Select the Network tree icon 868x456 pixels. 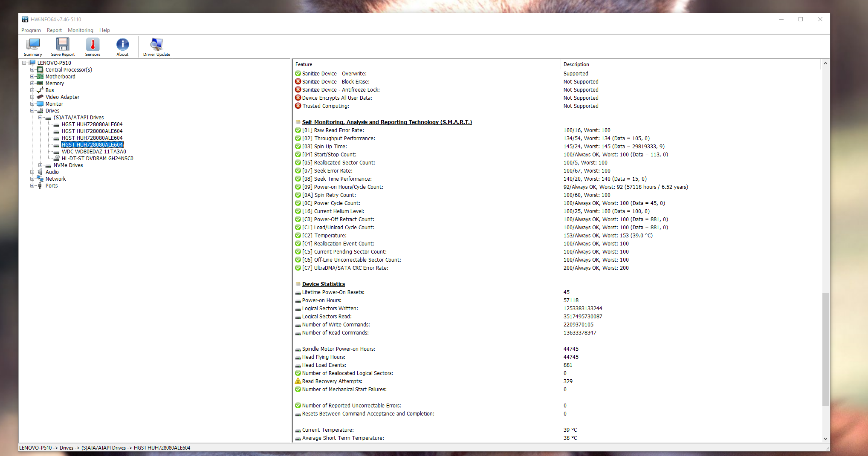click(x=40, y=179)
